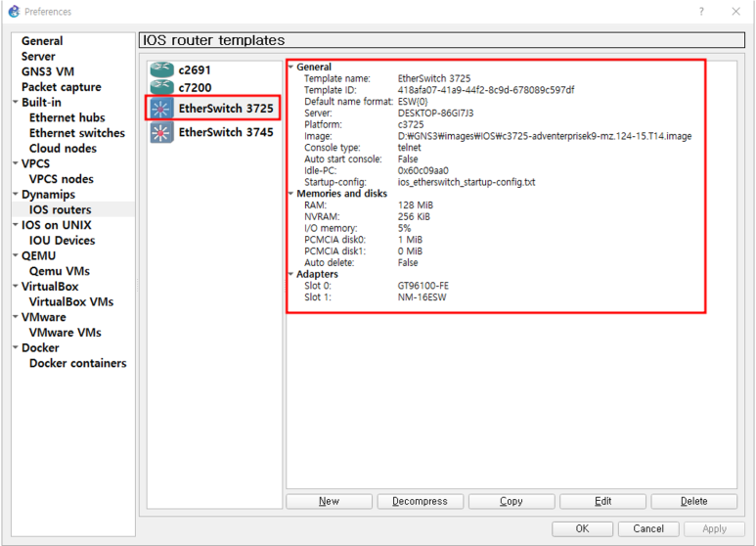Collapse the Dynamips tree category
The height and width of the screenshot is (546, 756).
15,195
